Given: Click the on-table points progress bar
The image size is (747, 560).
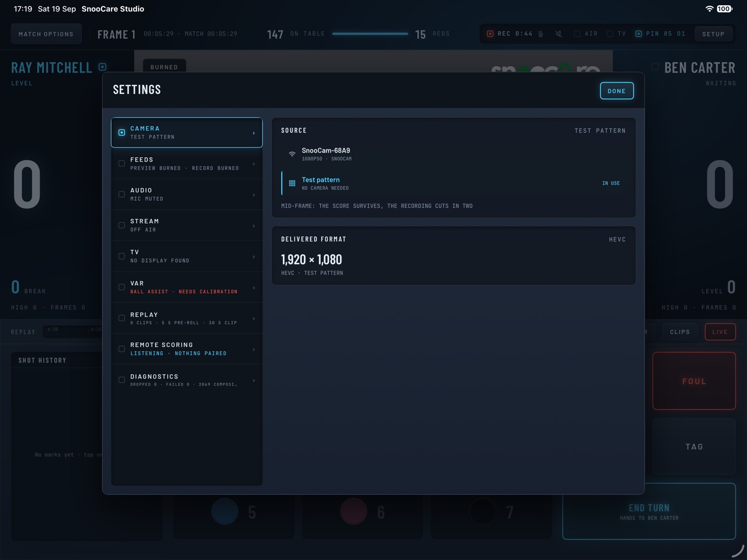Looking at the screenshot, I should 370,34.
